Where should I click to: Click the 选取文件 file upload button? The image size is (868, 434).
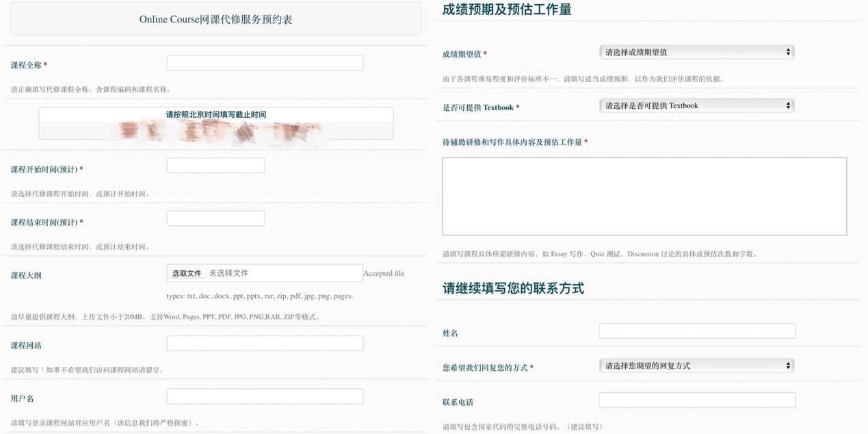(187, 272)
